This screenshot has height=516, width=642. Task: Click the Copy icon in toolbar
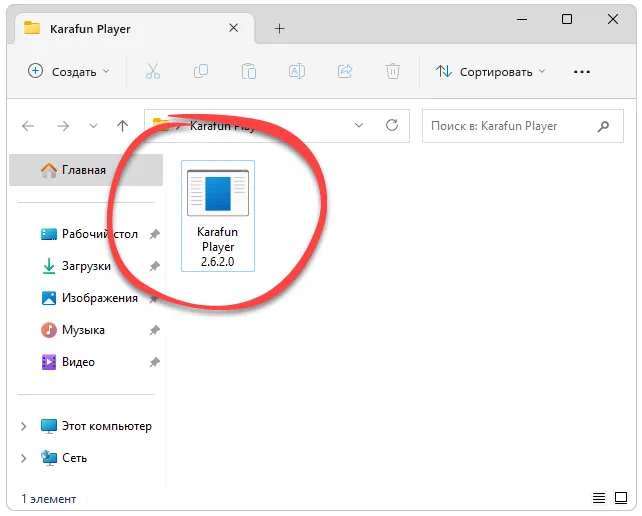(x=201, y=71)
